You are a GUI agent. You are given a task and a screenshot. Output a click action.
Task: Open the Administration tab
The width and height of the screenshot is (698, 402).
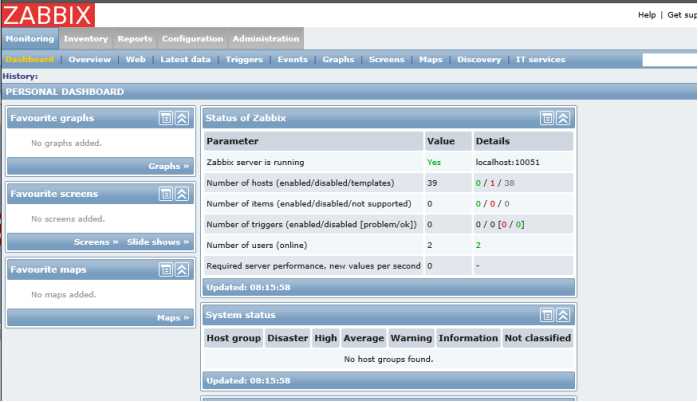[x=266, y=39]
